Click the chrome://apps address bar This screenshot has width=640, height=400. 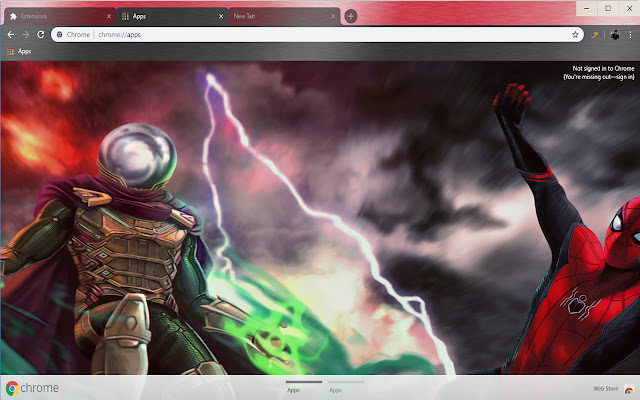[317, 35]
